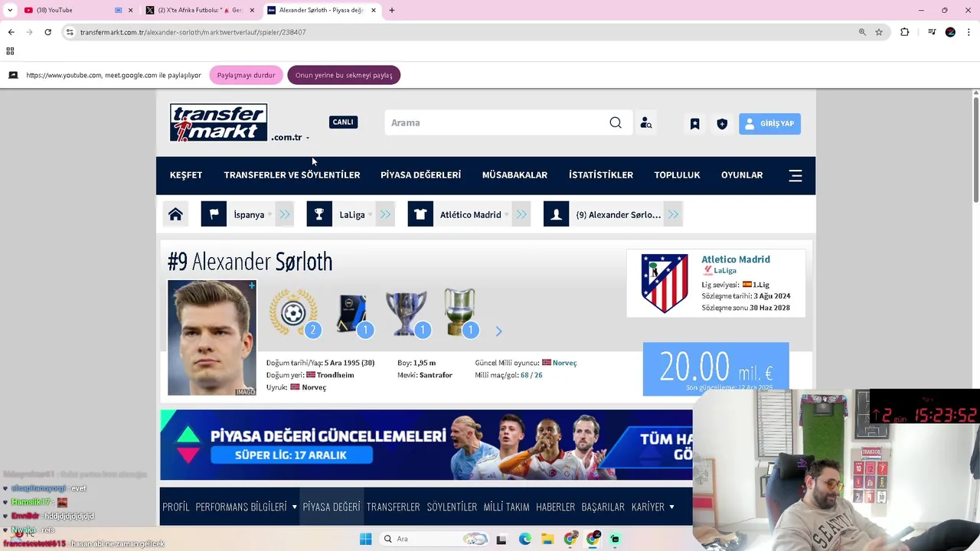Open PİYASA DEĞERLERİ menu
Screen dimensions: 980x551
pyautogui.click(x=420, y=175)
